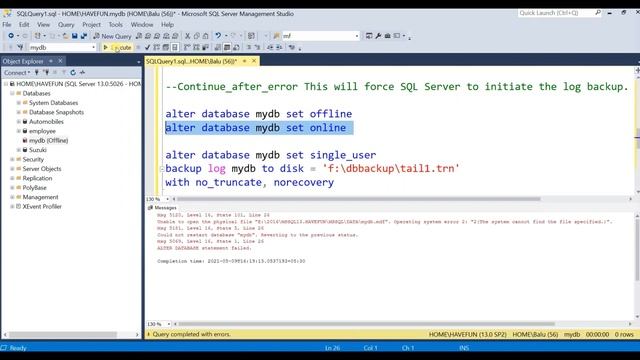Click the Messages pane vertical scrollbar
The image size is (640, 360).
click(637, 249)
